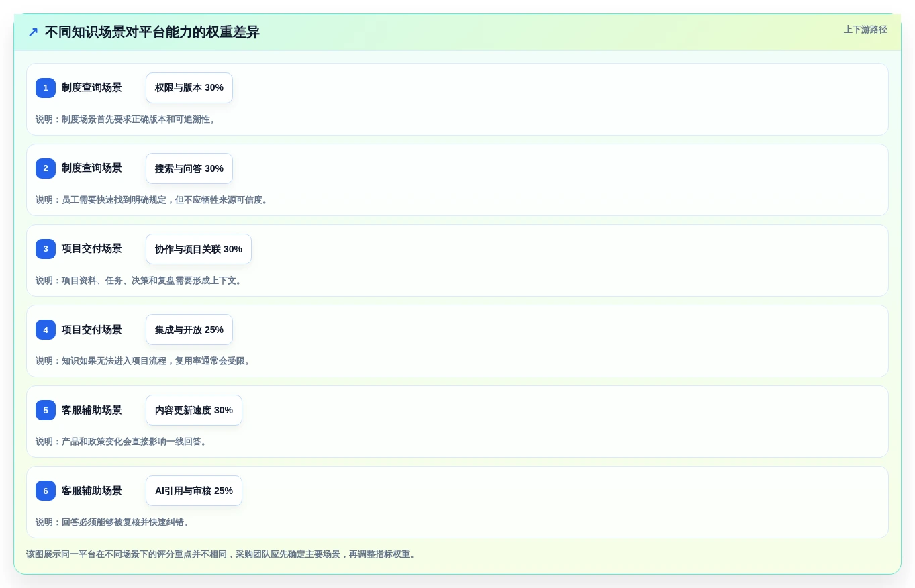Click the footer summary starting 该图展示同一平台
This screenshot has width=915, height=588.
pos(222,554)
